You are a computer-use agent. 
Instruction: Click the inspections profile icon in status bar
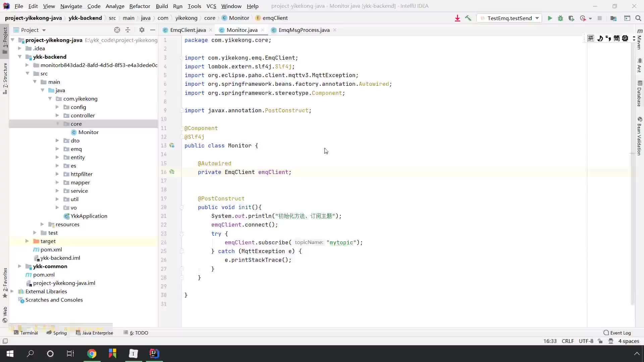tap(611, 341)
